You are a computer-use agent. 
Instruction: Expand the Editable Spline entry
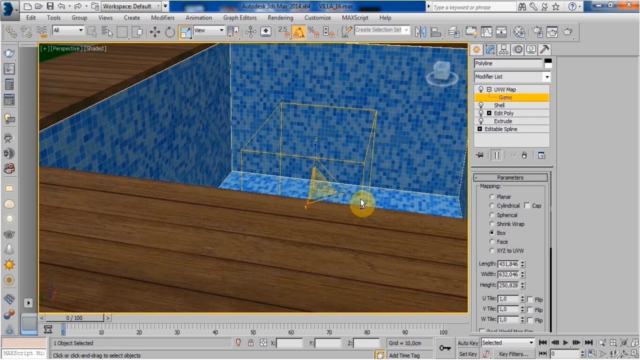click(480, 129)
